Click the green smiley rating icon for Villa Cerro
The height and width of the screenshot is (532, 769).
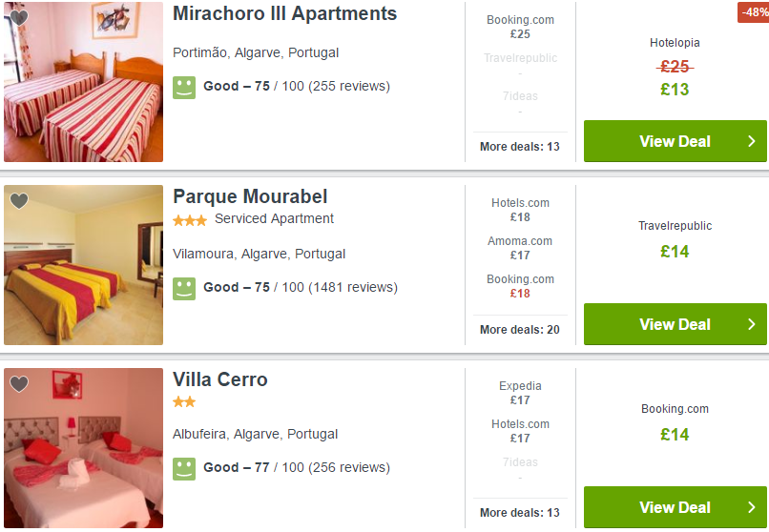184,469
